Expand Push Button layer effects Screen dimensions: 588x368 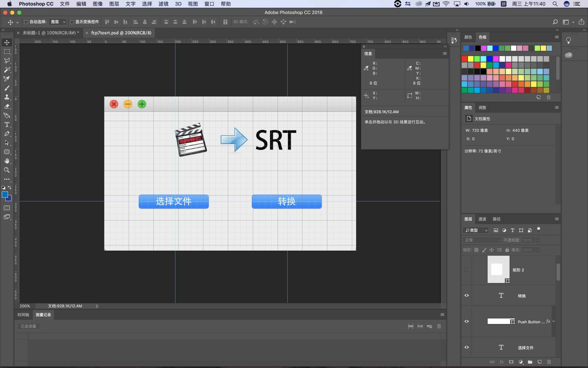click(x=554, y=321)
